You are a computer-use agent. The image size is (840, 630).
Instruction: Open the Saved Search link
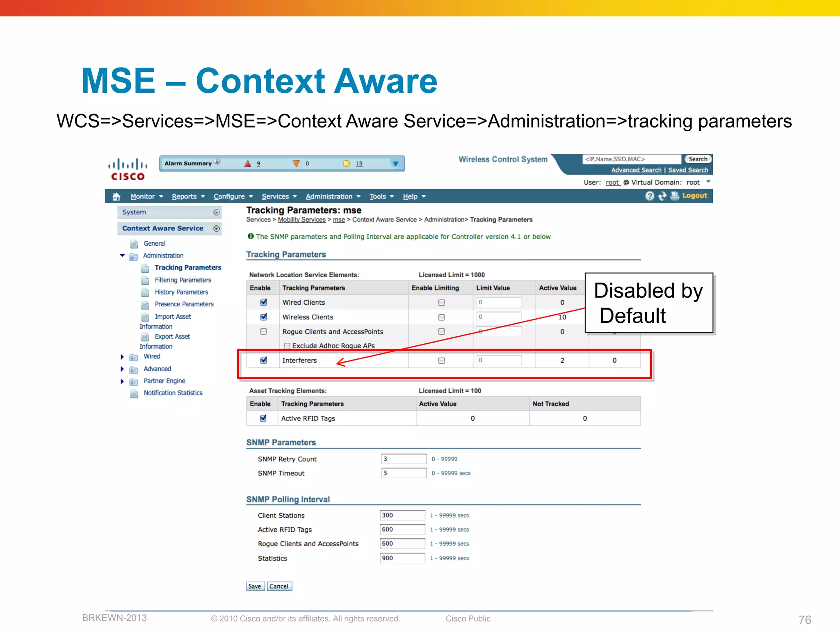[688, 170]
